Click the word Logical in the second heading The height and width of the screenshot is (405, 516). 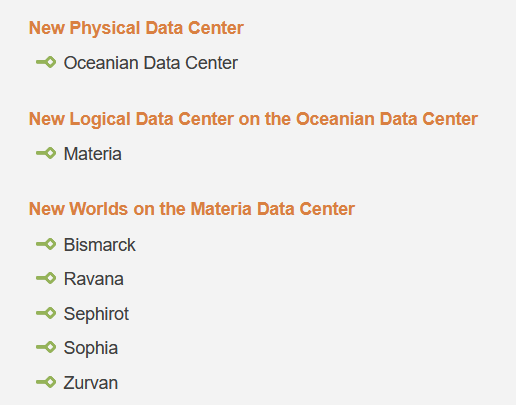[100, 119]
